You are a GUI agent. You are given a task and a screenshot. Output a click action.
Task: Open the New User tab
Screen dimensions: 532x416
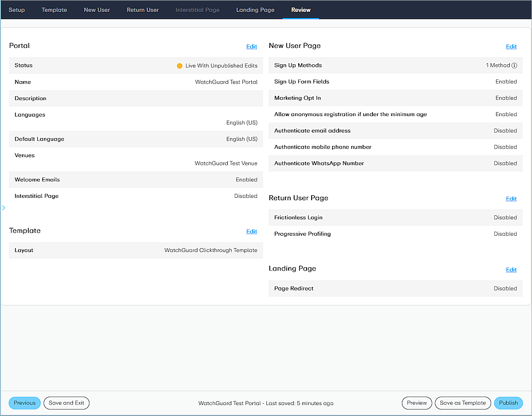97,9
